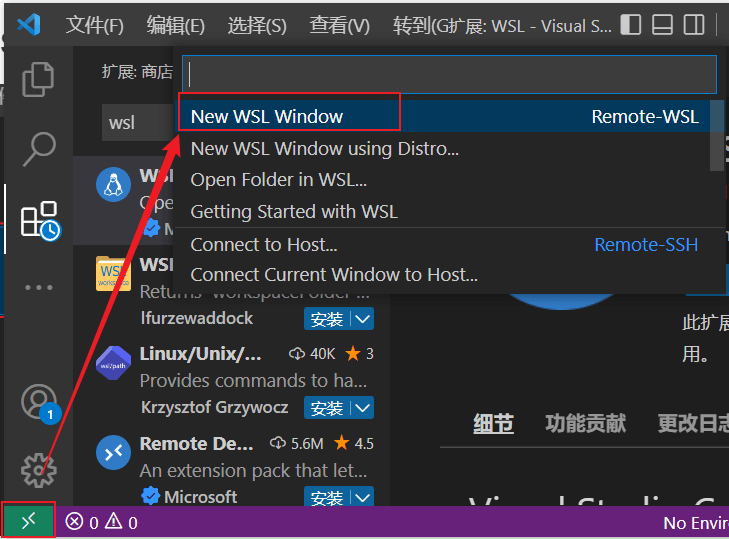Click the Microsoft verified publisher badge
Image resolution: width=729 pixels, height=539 pixels.
[x=150, y=497]
